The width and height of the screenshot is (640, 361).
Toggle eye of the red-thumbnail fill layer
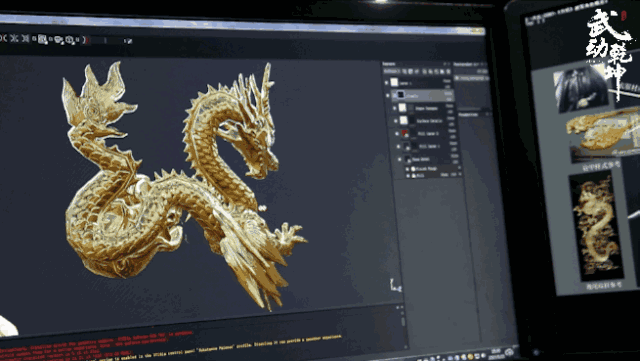click(x=397, y=134)
